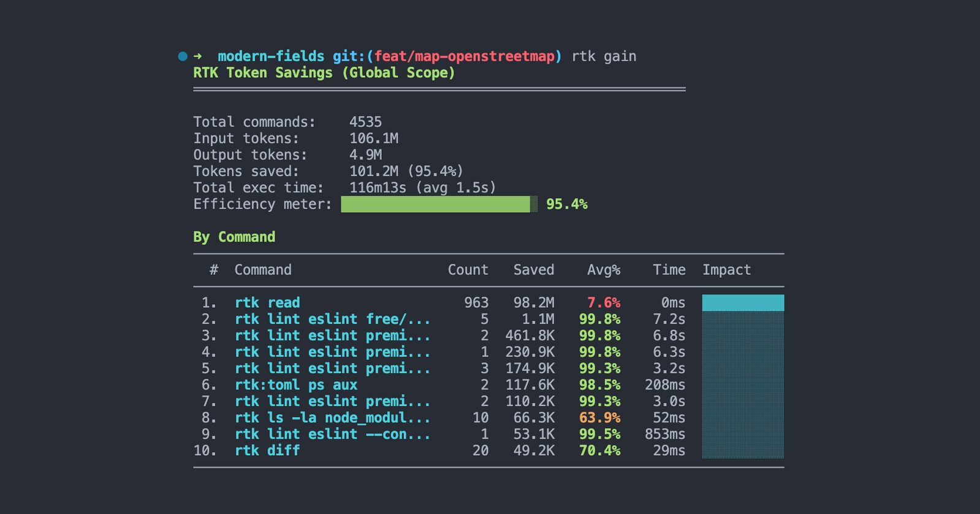Click the 98.2M saved value
The width and height of the screenshot is (980, 514).
coord(534,303)
